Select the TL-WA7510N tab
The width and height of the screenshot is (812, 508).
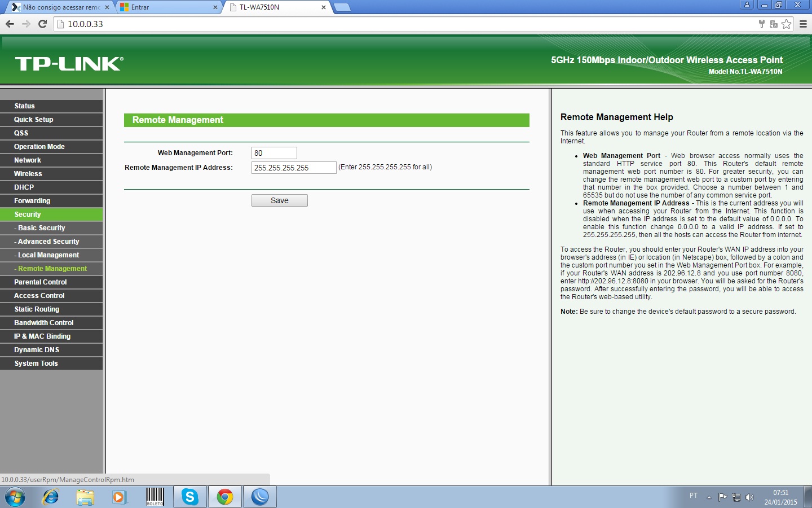[277, 7]
